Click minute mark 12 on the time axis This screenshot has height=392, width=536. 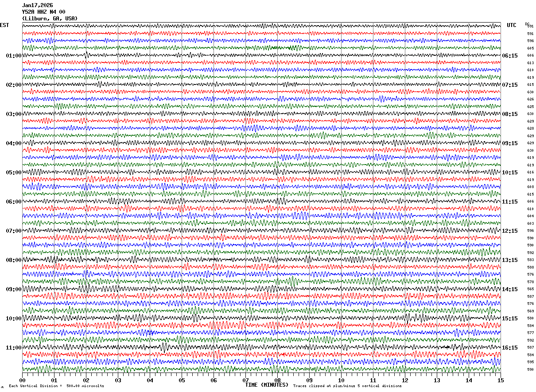click(x=405, y=380)
